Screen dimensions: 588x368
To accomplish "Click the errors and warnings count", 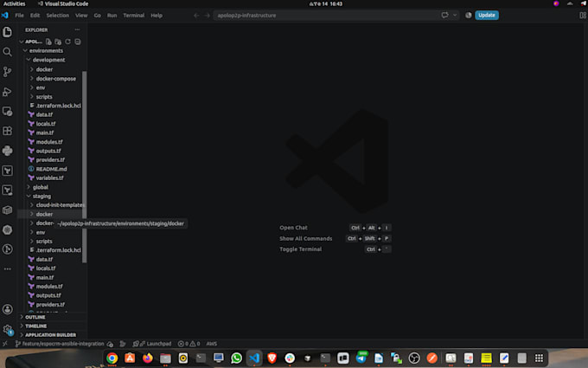I will [189, 344].
